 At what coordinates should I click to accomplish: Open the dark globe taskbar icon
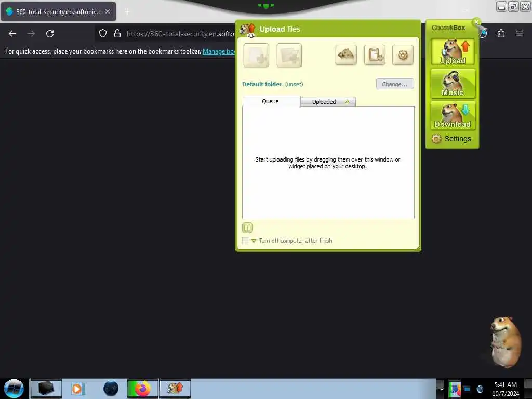(x=111, y=389)
